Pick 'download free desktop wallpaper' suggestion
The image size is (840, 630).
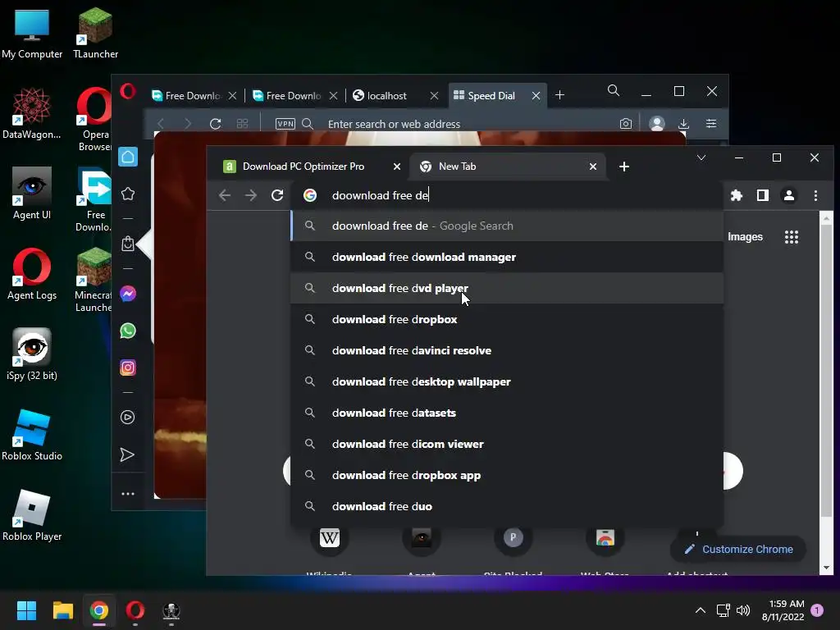507,381
